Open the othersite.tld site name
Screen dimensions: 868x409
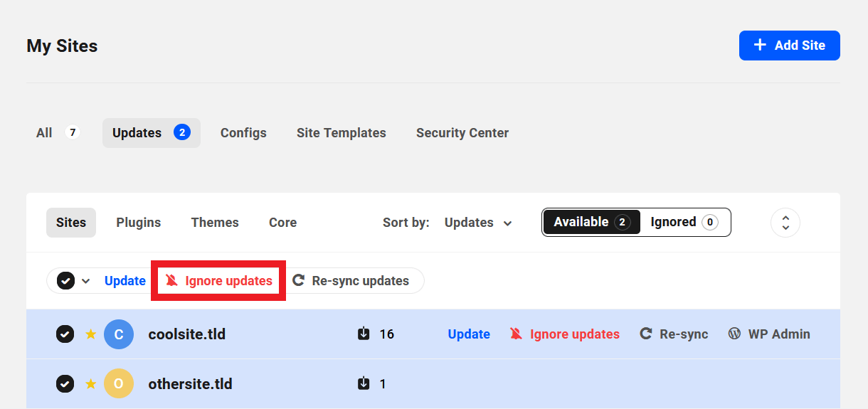pos(191,384)
